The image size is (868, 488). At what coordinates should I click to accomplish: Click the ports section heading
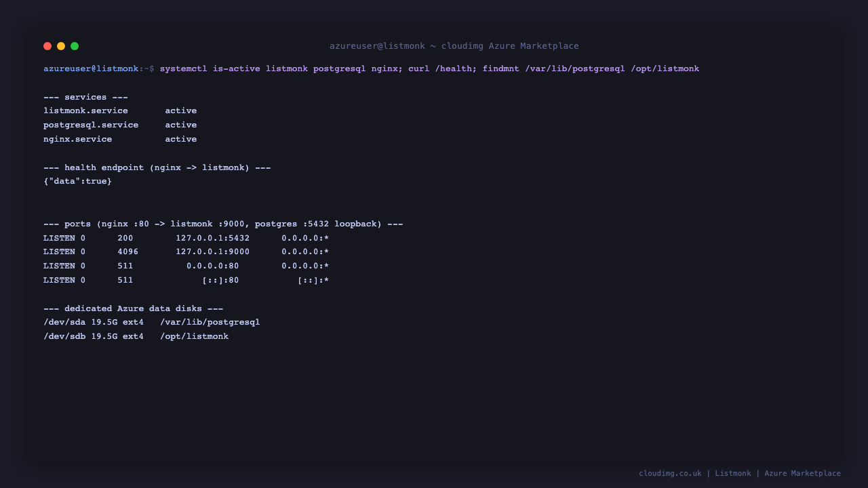pos(223,224)
